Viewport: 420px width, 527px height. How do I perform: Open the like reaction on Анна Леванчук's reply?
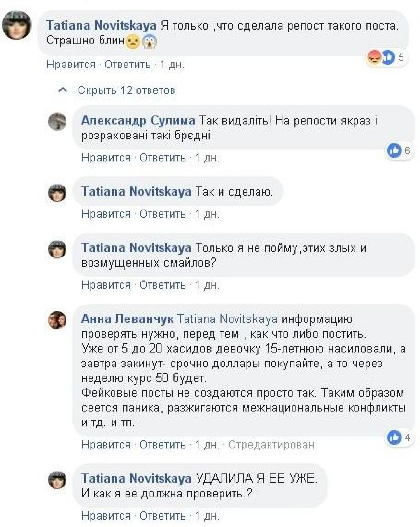point(394,437)
